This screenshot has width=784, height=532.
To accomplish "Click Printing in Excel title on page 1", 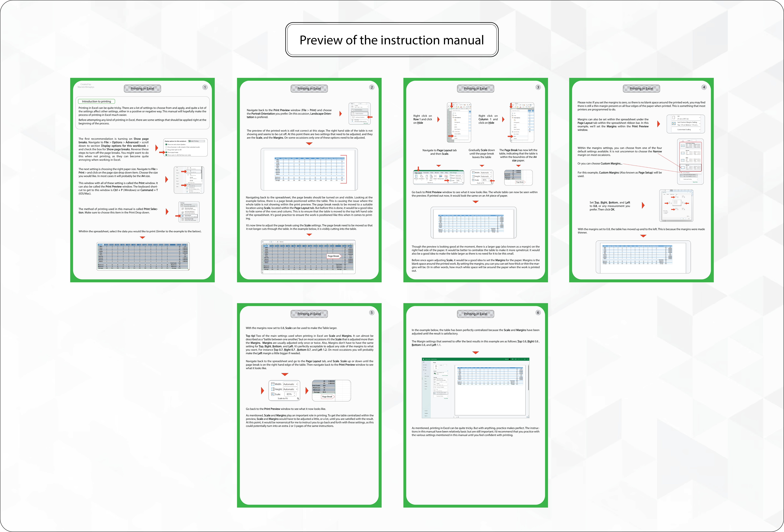I will 142,88.
